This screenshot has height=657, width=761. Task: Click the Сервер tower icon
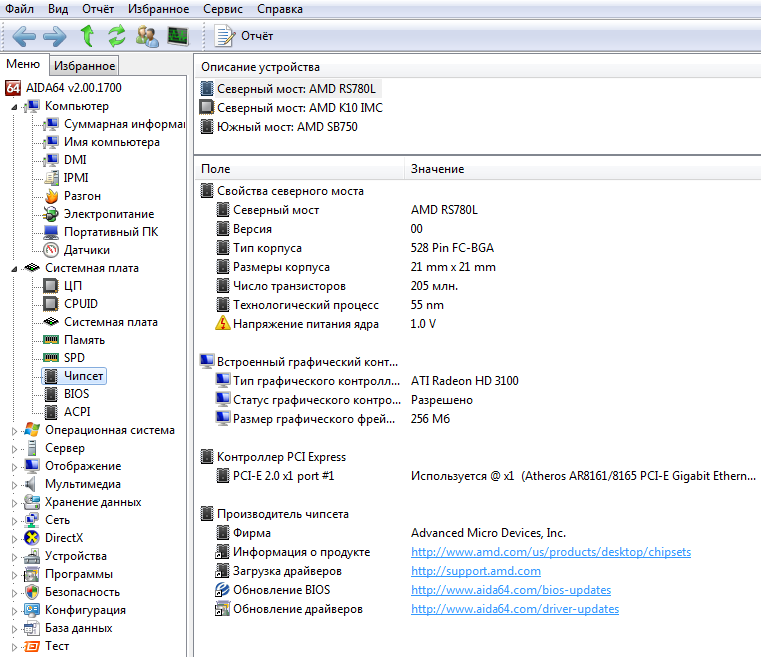[32, 448]
